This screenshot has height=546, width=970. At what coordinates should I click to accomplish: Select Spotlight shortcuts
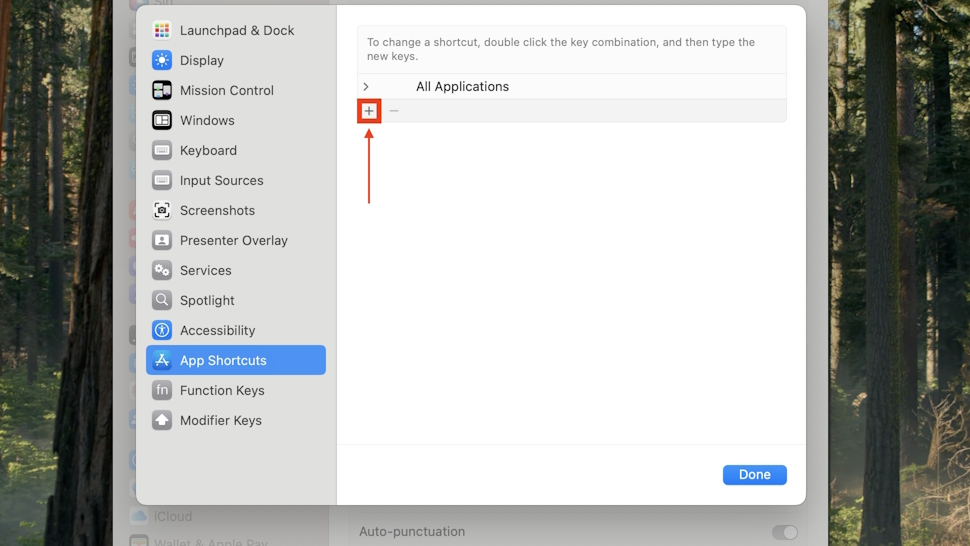[x=236, y=300]
